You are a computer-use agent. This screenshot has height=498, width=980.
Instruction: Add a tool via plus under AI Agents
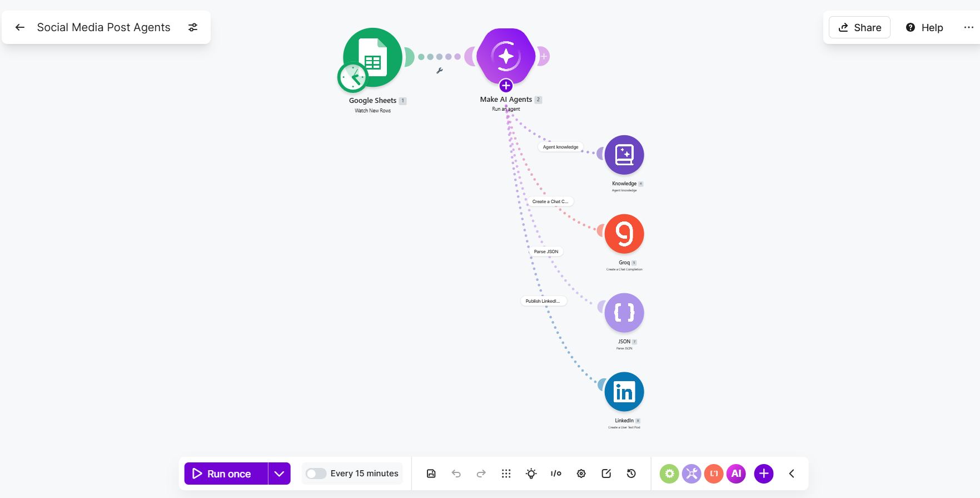pos(506,86)
